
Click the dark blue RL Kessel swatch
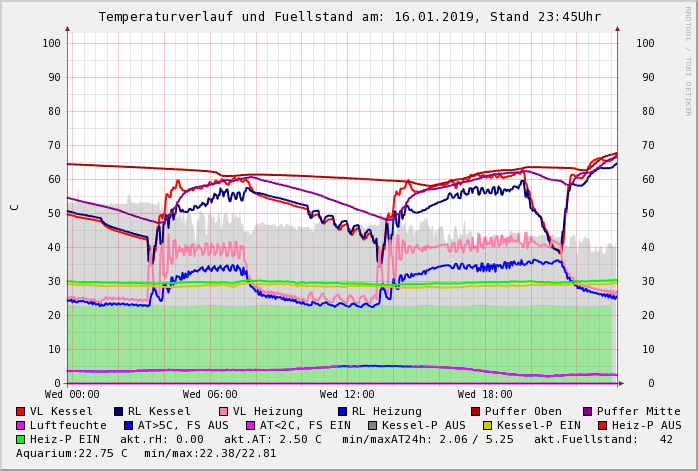(x=119, y=411)
